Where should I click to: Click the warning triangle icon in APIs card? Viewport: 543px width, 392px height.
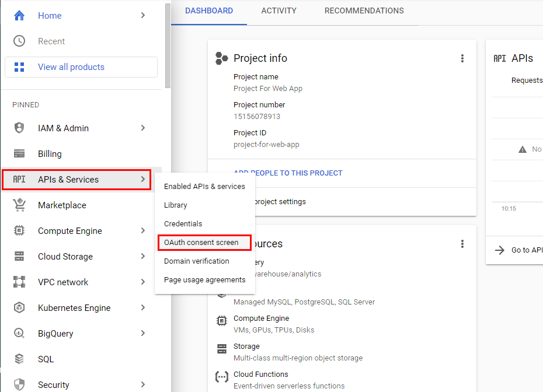[x=522, y=149]
